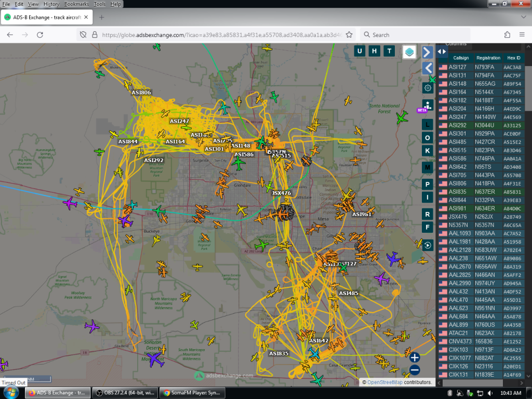This screenshot has height=399, width=532.
Task: Open the View menu
Action: coord(33,4)
